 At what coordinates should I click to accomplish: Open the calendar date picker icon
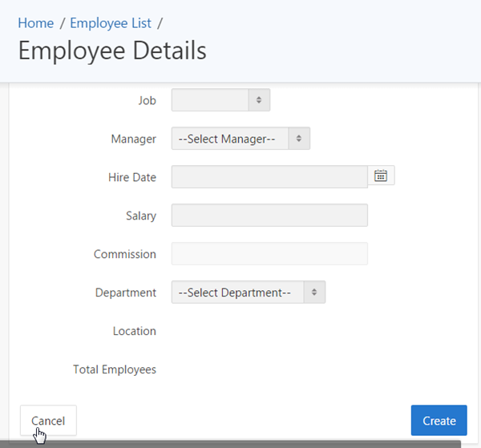coord(381,176)
